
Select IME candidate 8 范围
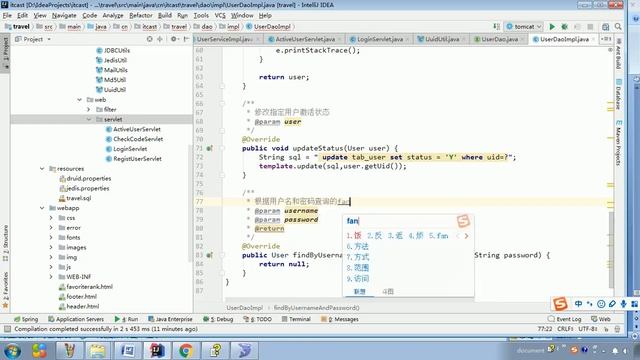coord(358,268)
